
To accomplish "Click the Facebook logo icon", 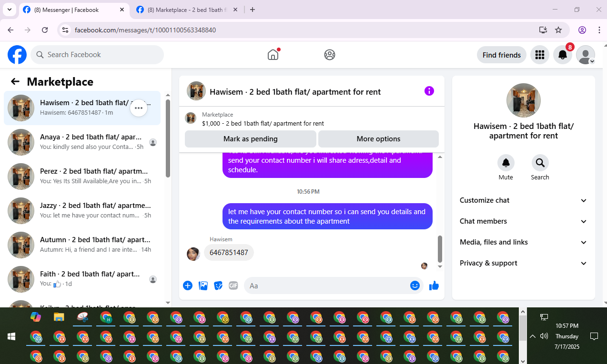I will 17,55.
